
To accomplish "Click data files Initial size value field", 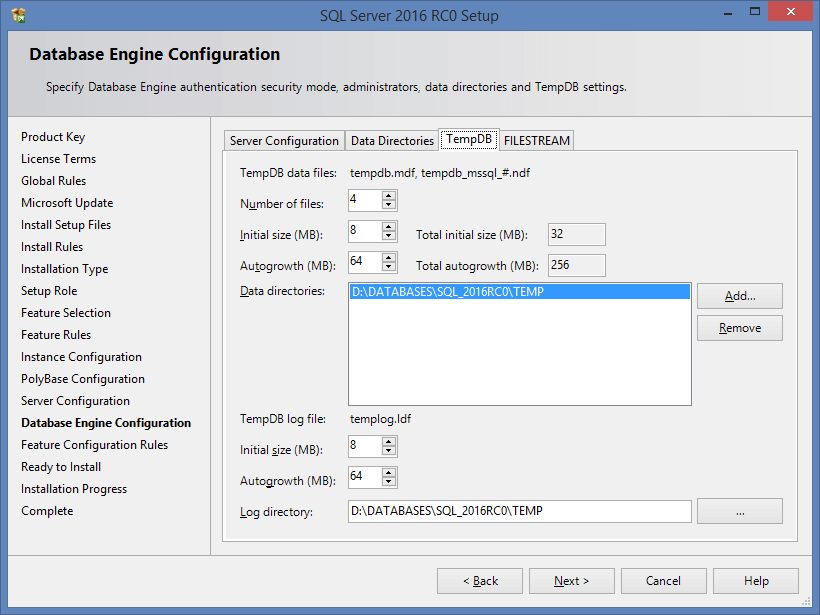I will 365,231.
